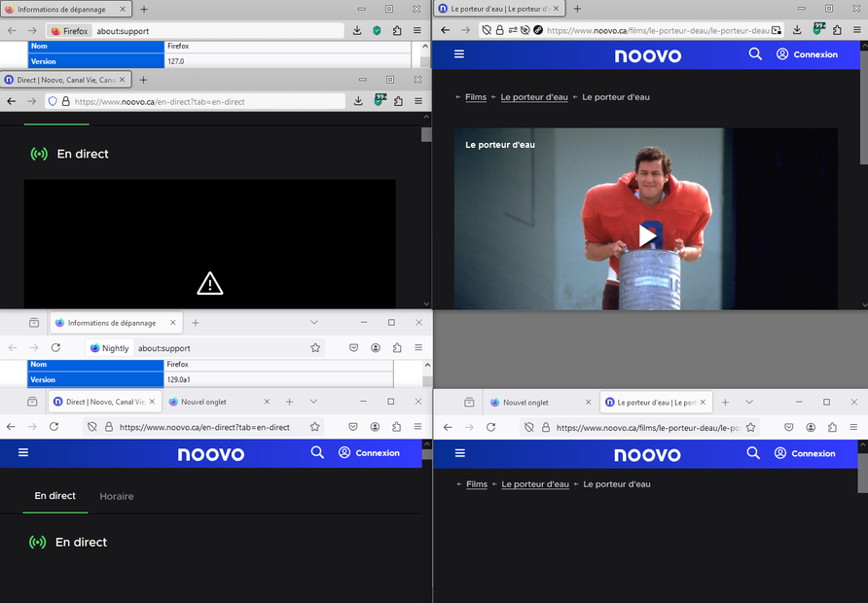Play Le porteur d'eau video thumbnail

pyautogui.click(x=647, y=235)
